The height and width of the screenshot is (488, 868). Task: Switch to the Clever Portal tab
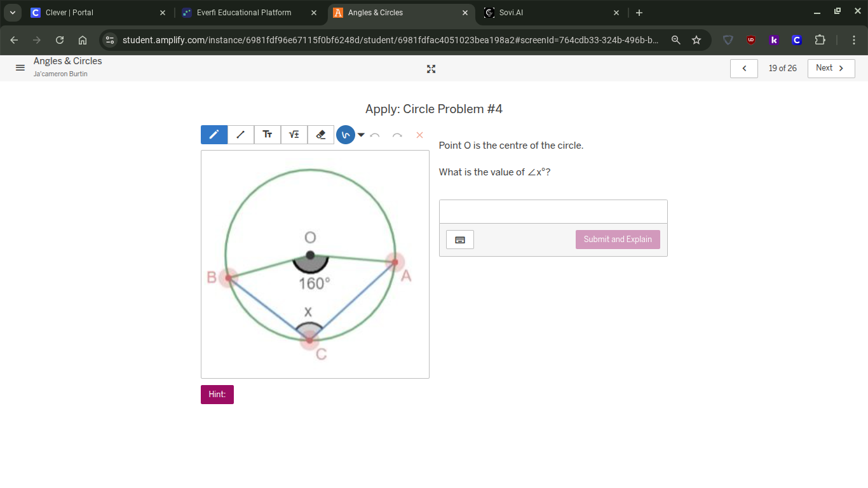[95, 12]
